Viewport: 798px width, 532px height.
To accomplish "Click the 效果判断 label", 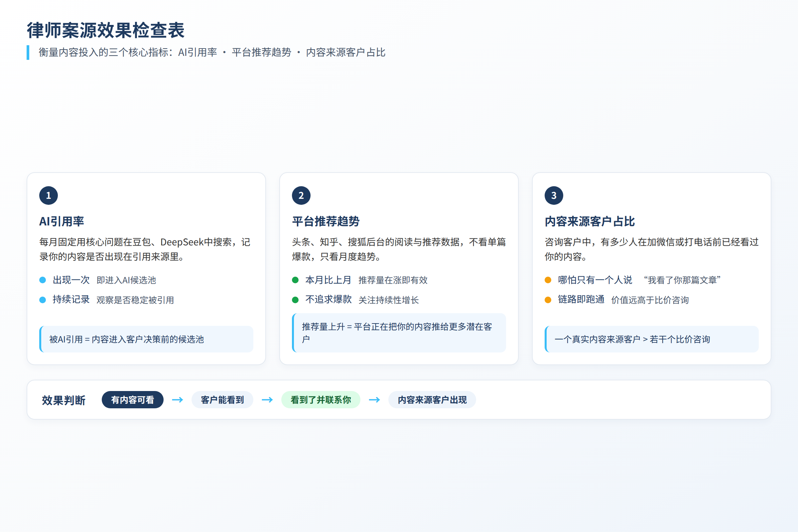I will tap(64, 400).
